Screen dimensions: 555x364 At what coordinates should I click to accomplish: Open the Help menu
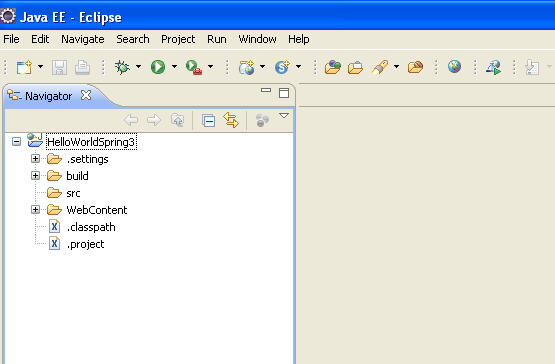coord(298,39)
